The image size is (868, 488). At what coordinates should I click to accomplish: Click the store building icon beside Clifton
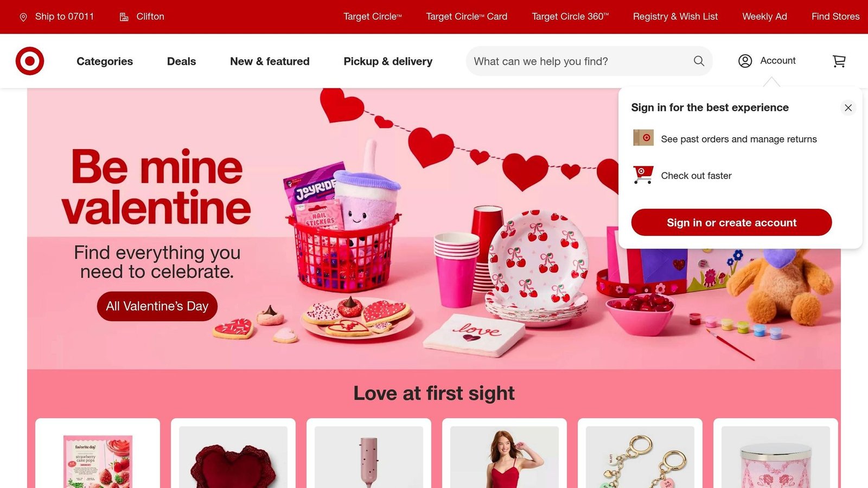coord(124,17)
